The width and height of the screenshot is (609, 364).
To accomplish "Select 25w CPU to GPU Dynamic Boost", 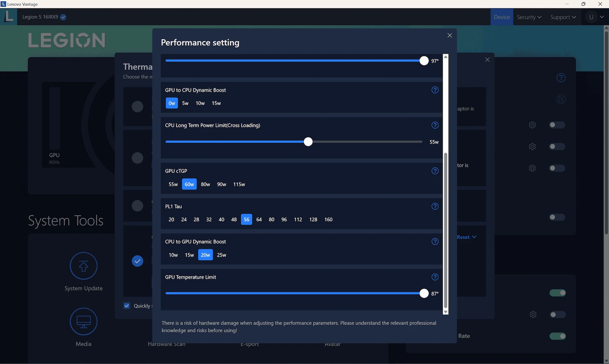I will [x=221, y=255].
